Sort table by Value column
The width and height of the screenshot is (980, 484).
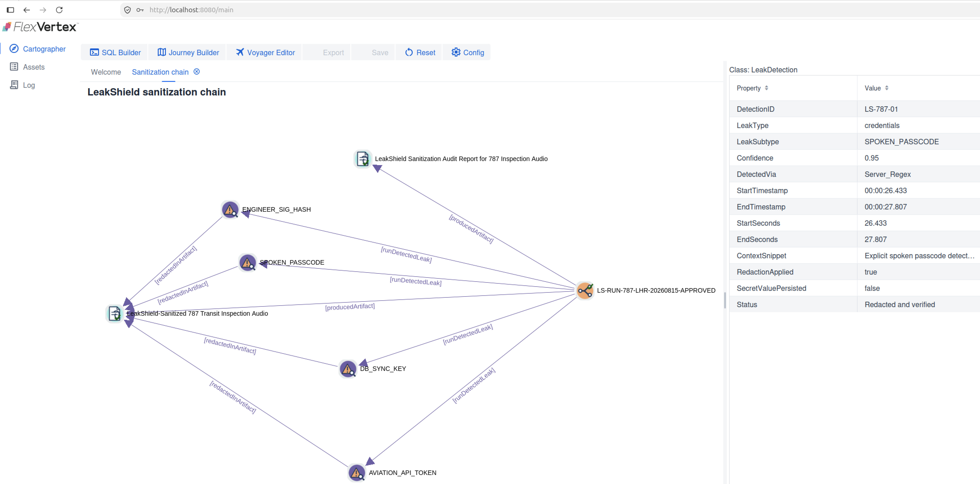(x=886, y=88)
